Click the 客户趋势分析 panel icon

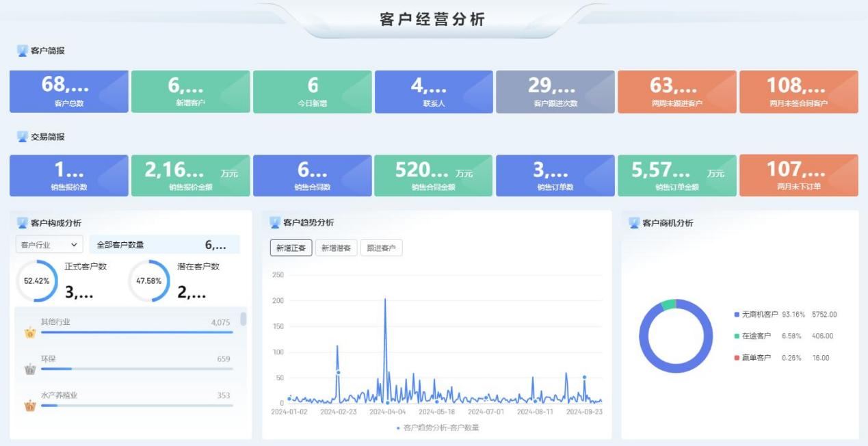click(275, 222)
